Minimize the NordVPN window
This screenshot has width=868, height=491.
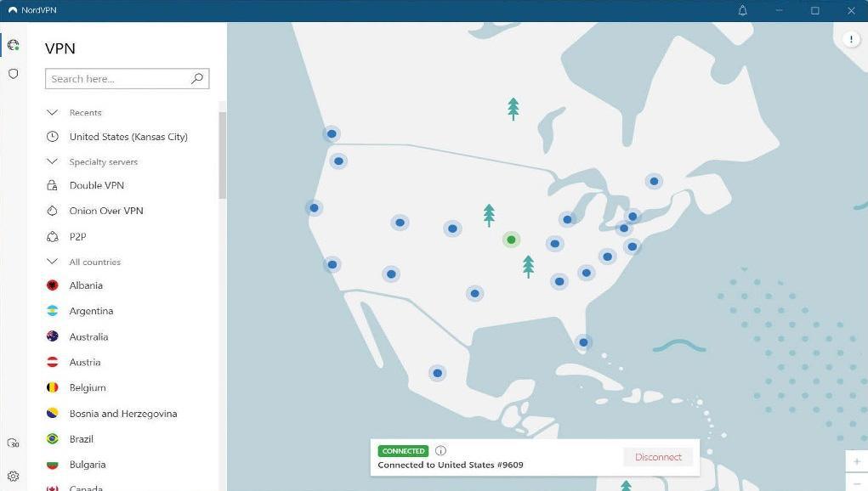pyautogui.click(x=779, y=10)
